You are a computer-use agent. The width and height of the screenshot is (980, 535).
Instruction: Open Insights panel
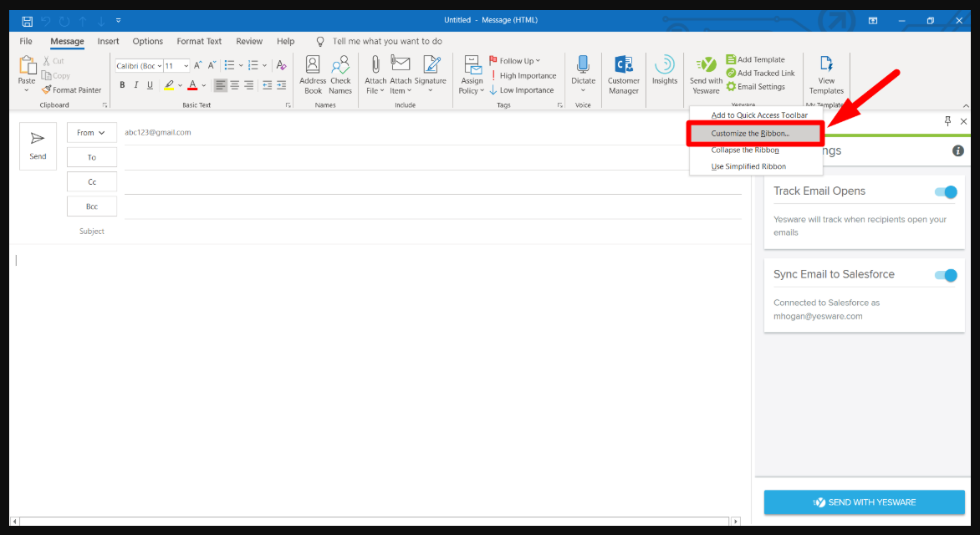tap(665, 70)
